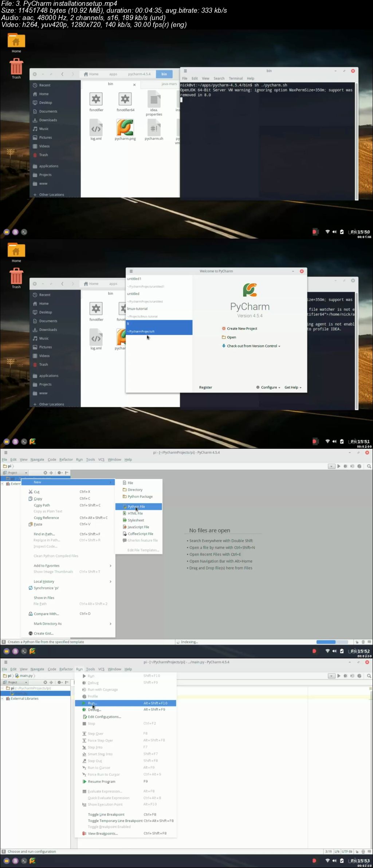Open the Search menu in terminal window
The image size is (373, 868).
pyautogui.click(x=219, y=78)
